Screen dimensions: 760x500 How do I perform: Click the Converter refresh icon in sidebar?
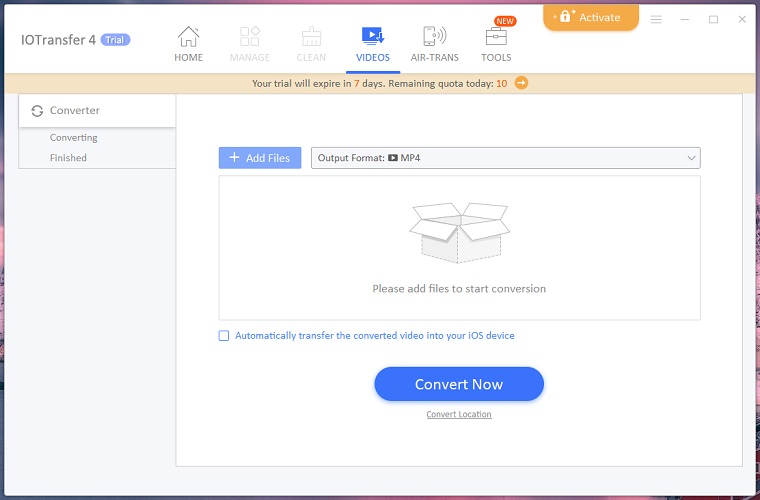coord(38,111)
